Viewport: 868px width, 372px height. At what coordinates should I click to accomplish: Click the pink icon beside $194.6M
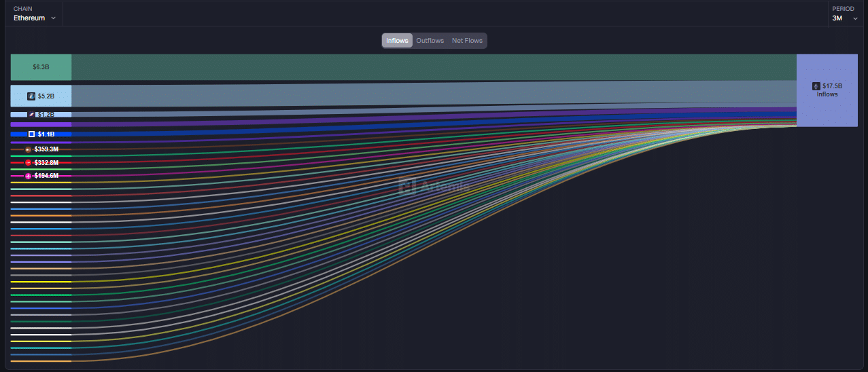coord(28,176)
